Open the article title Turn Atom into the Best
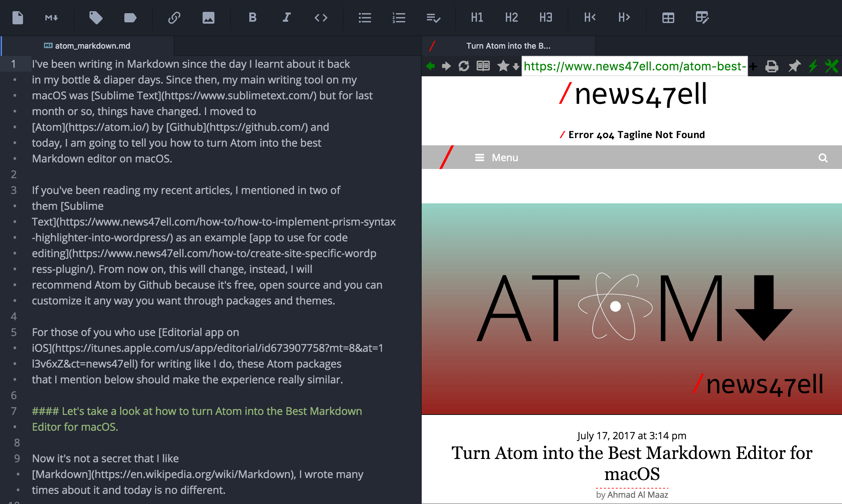 [632, 463]
